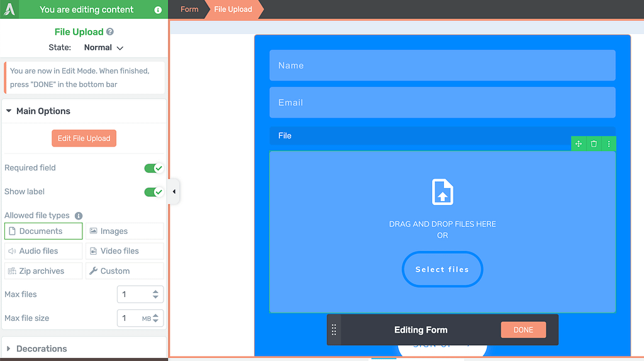The image size is (644, 361).
Task: Click the Name form field
Action: [442, 65]
